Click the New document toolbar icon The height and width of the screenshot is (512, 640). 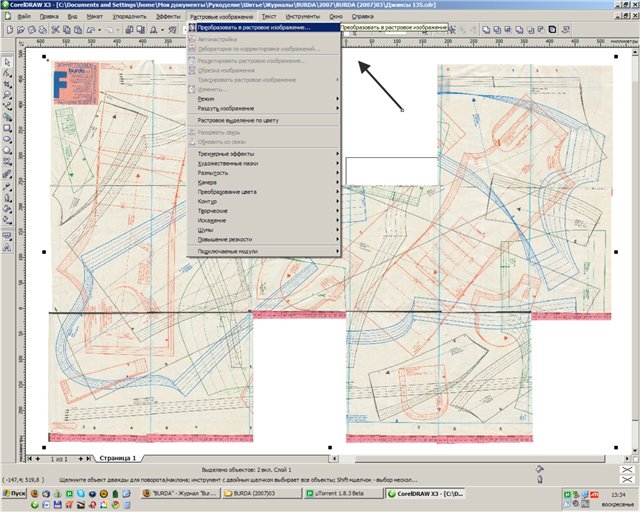pyautogui.click(x=8, y=30)
